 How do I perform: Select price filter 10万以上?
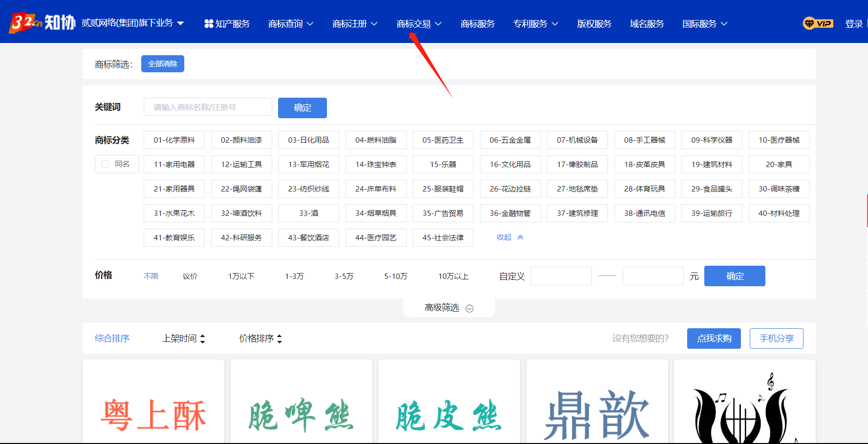tap(453, 276)
